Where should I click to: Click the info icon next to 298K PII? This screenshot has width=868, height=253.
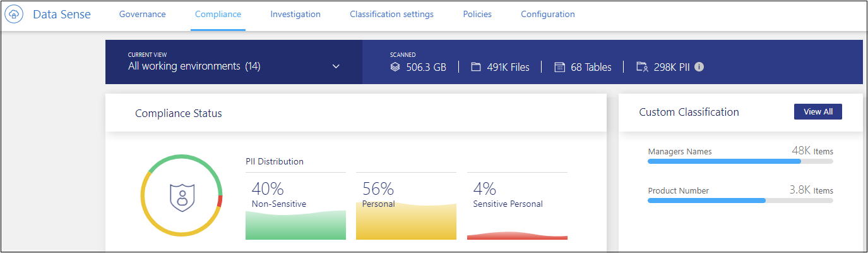tap(699, 67)
